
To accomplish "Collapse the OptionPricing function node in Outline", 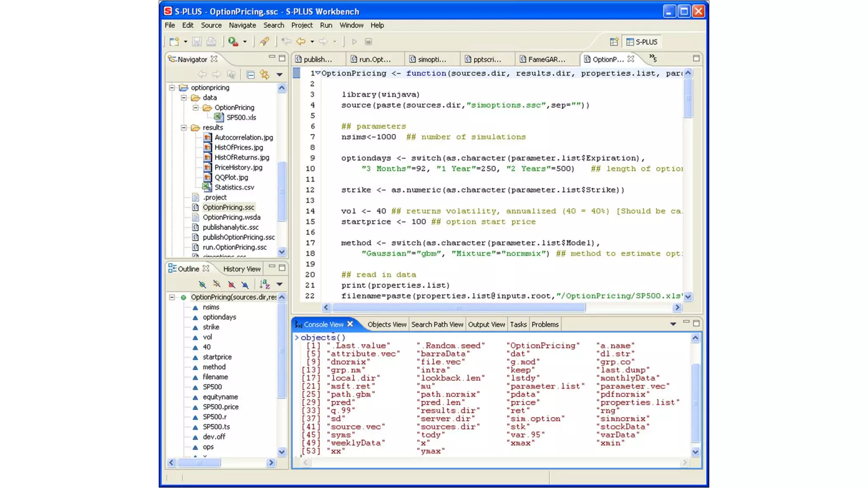I will (x=172, y=297).
